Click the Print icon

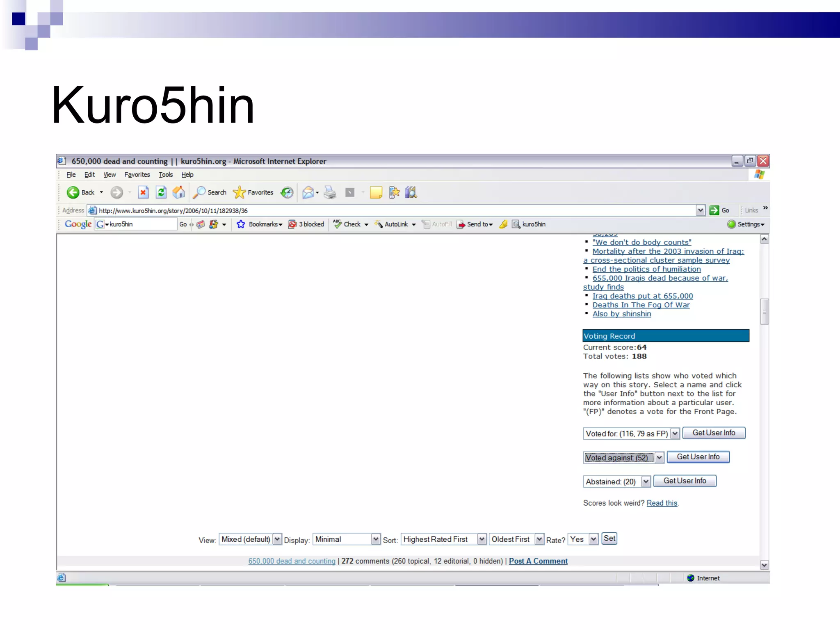(330, 192)
